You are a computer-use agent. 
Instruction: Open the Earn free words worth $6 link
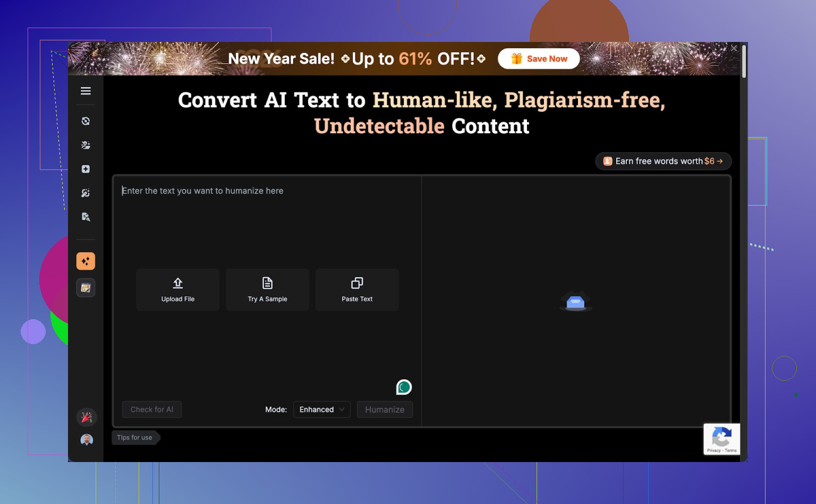(663, 161)
